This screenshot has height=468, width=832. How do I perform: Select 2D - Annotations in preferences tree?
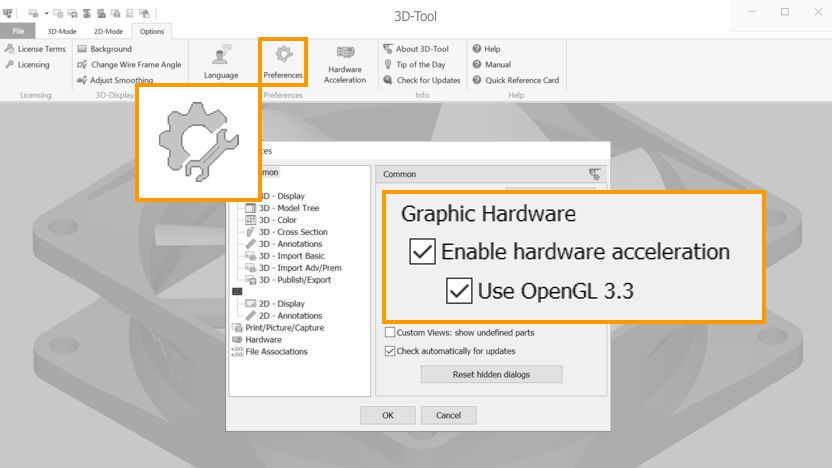290,316
